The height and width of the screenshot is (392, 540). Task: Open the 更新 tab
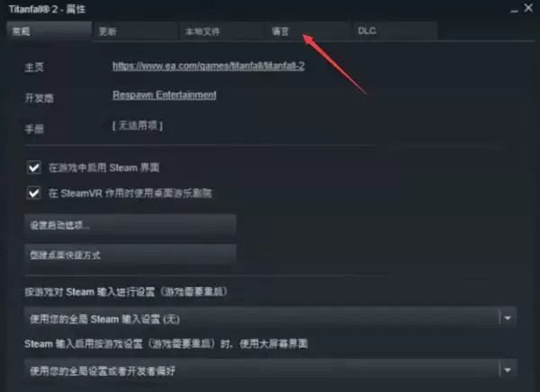pyautogui.click(x=135, y=31)
